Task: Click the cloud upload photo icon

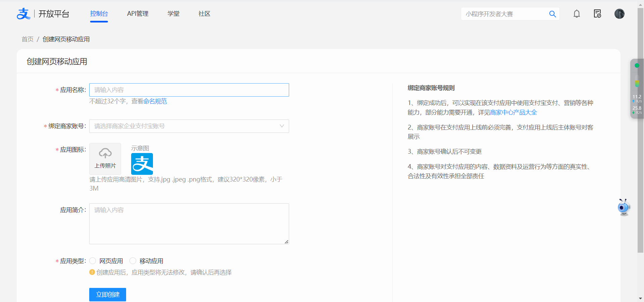Action: click(x=105, y=154)
